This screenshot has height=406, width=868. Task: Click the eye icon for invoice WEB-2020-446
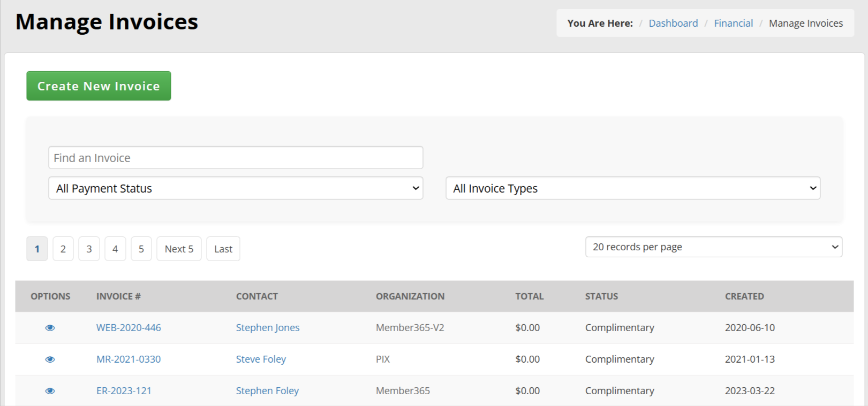pyautogui.click(x=50, y=328)
